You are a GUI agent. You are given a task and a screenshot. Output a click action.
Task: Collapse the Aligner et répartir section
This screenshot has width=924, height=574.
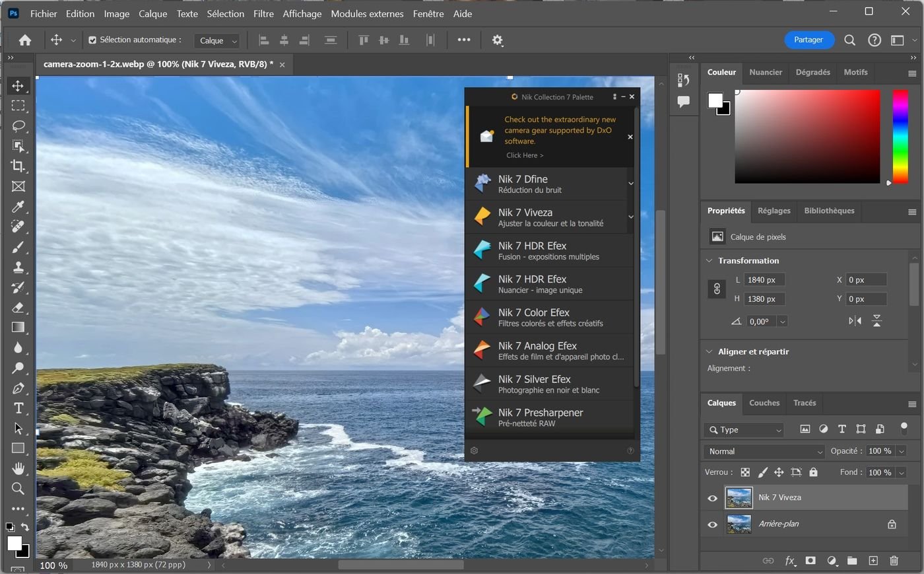[709, 352]
